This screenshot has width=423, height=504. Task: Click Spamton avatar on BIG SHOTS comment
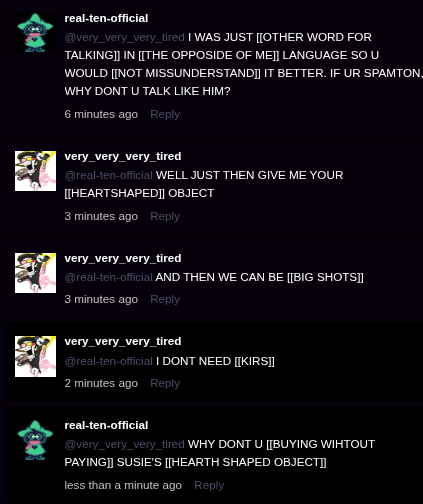click(35, 273)
